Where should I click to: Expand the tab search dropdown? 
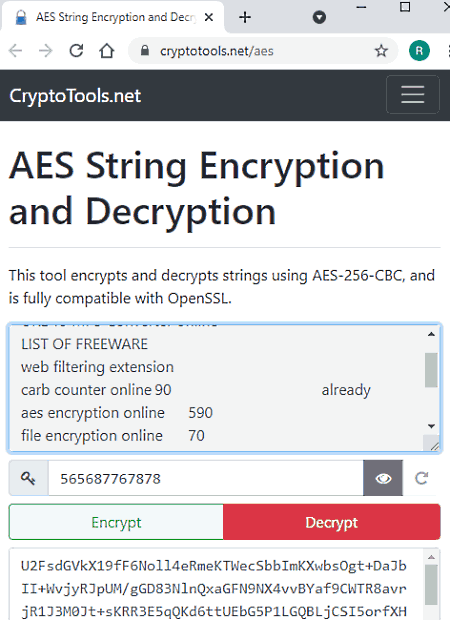coord(319,17)
